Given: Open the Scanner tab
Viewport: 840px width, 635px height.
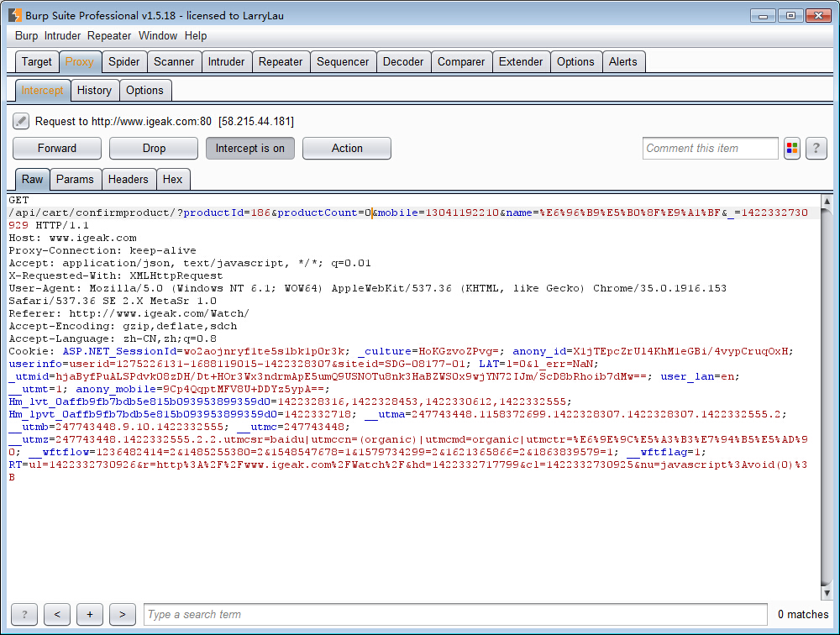Looking at the screenshot, I should pos(174,61).
